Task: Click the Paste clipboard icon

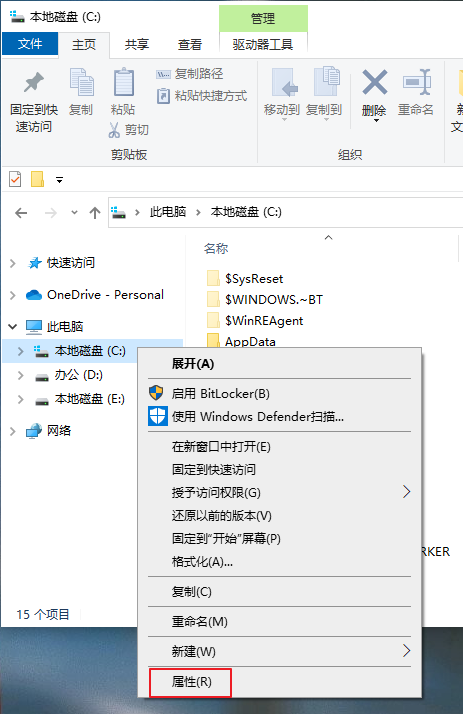Action: pyautogui.click(x=123, y=82)
